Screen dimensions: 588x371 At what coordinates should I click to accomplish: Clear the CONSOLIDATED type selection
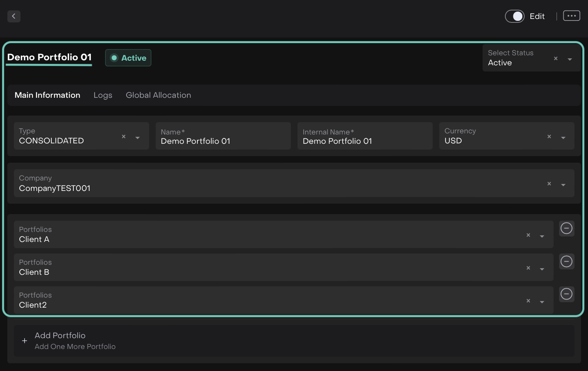124,137
